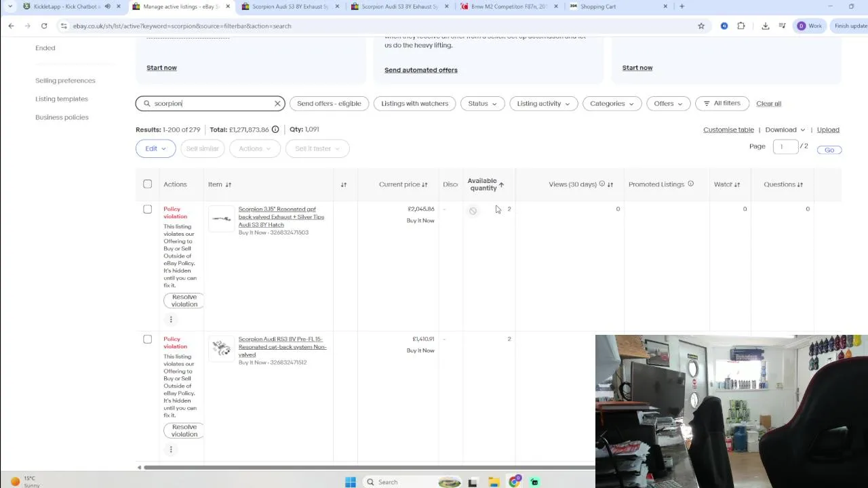Click the Upload link
This screenshot has width=868, height=488.
(x=828, y=129)
